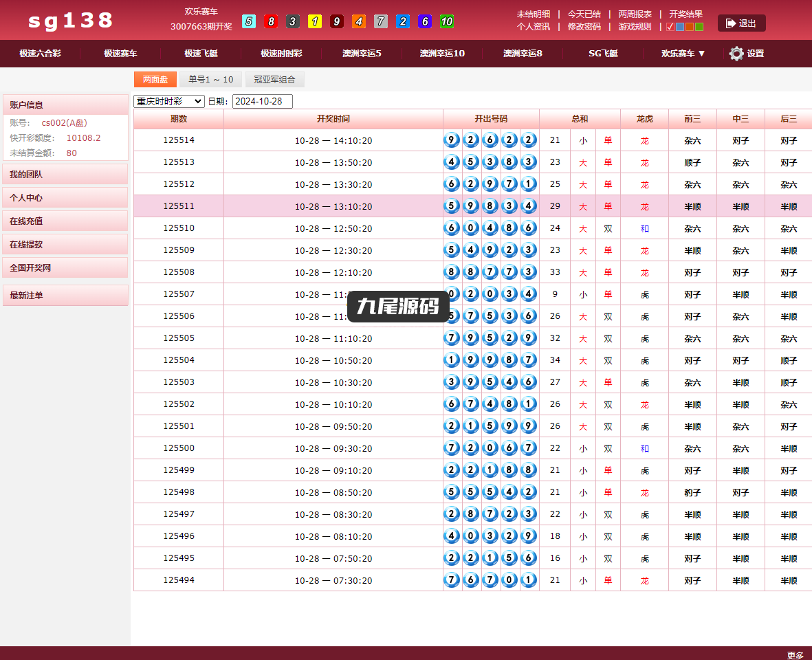
Task: Click the account value cs002(A盘)
Action: [64, 122]
